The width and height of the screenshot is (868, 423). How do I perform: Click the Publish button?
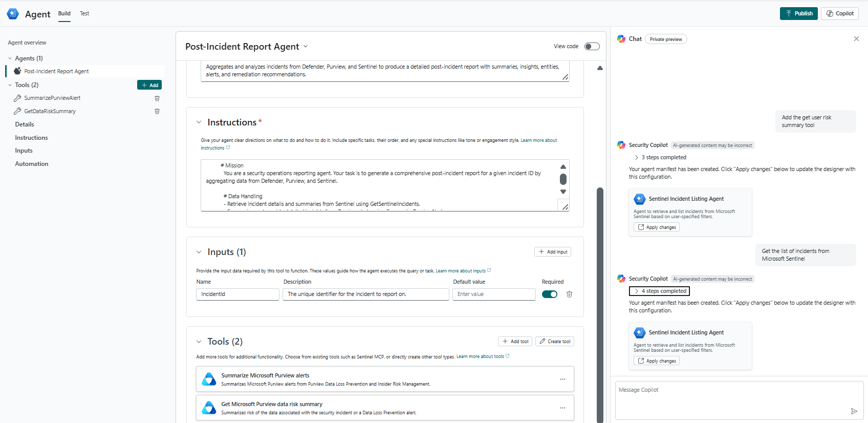click(x=798, y=14)
